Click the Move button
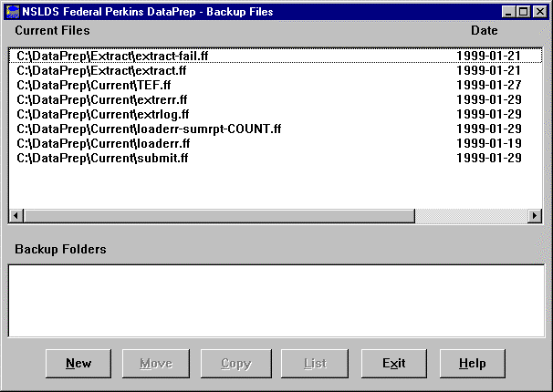The image size is (553, 392). (156, 364)
